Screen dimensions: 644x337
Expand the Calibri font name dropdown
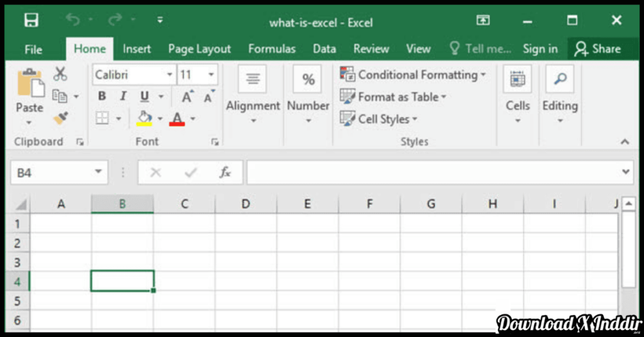pyautogui.click(x=169, y=75)
